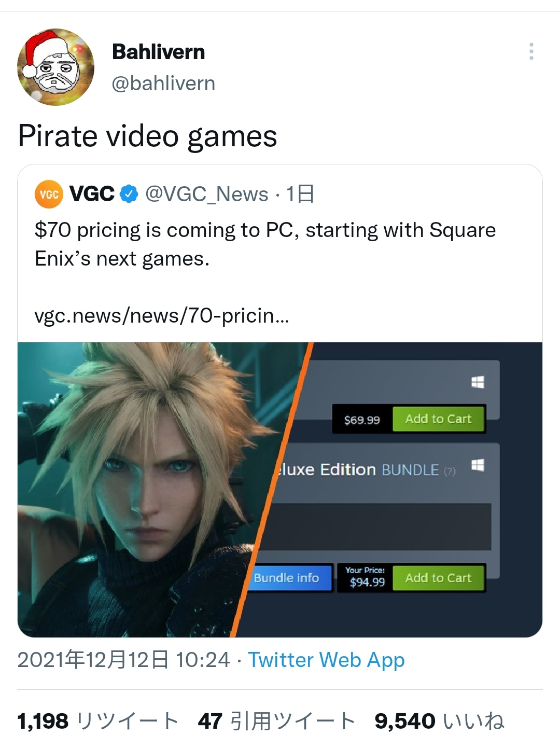Follow the vgc.news article link
560x750 pixels.
coord(162,315)
